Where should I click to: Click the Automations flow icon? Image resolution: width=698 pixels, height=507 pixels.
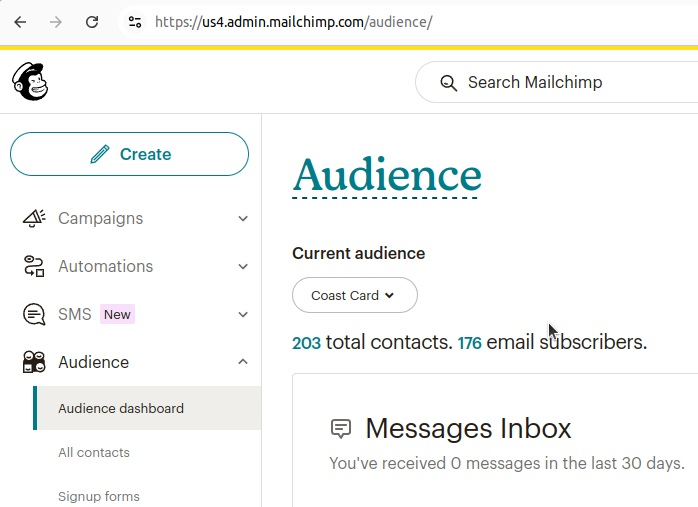(34, 266)
